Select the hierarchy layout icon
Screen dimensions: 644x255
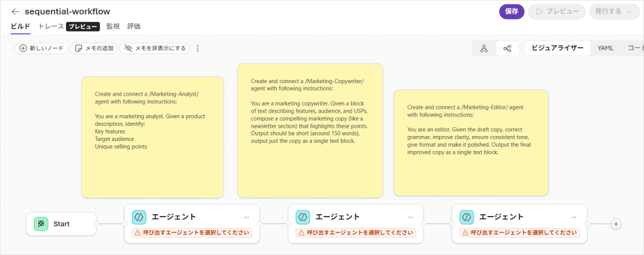point(484,48)
